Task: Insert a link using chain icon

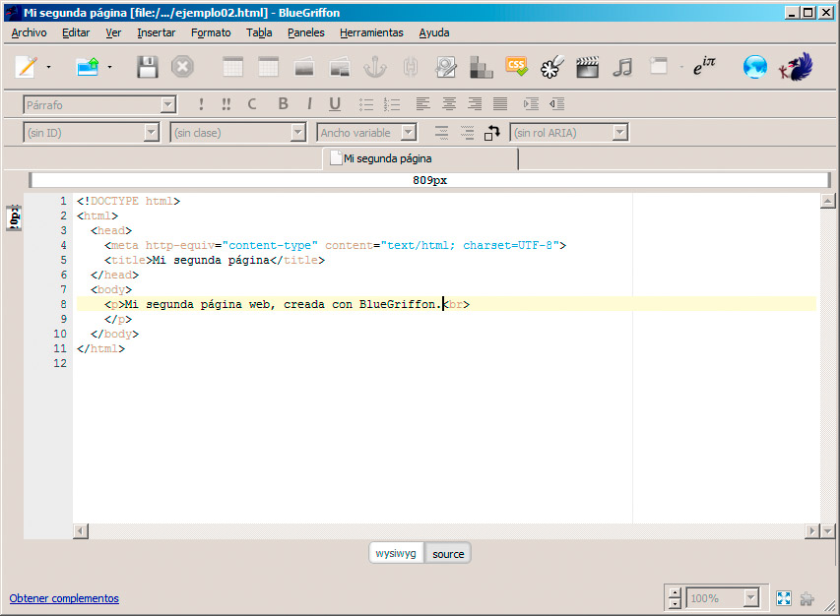Action: [x=411, y=67]
